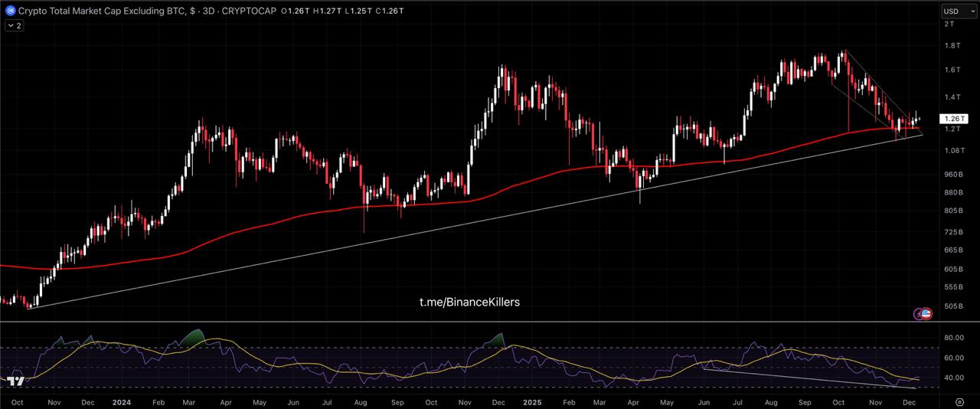The height and width of the screenshot is (409, 980).
Task: Click the 1.8 T level on price axis
Action: coord(952,46)
